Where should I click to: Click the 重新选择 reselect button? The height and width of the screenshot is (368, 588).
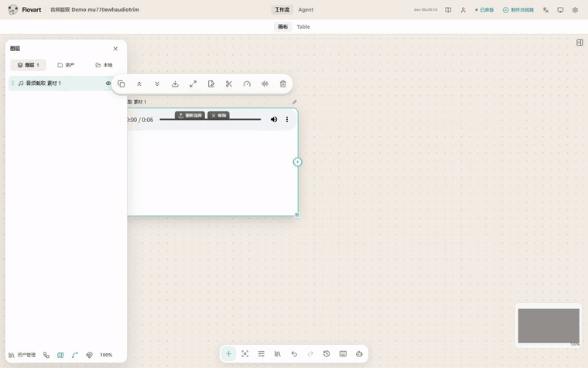(x=190, y=115)
